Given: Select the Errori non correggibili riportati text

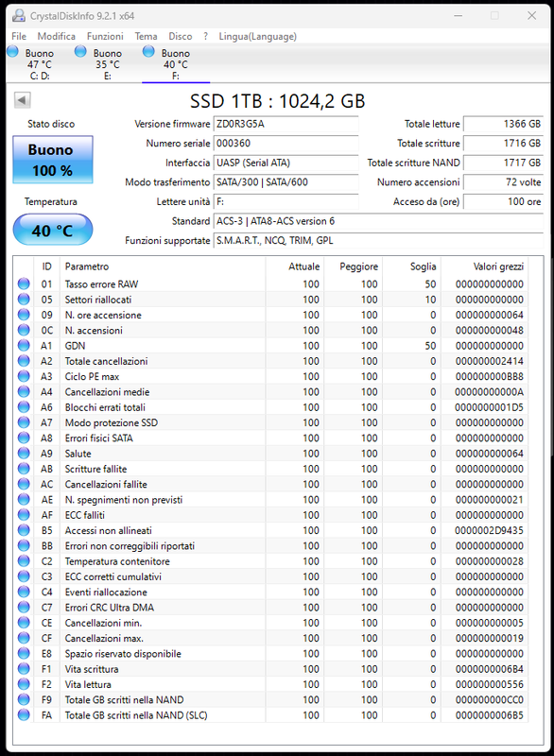Looking at the screenshot, I should 130,546.
